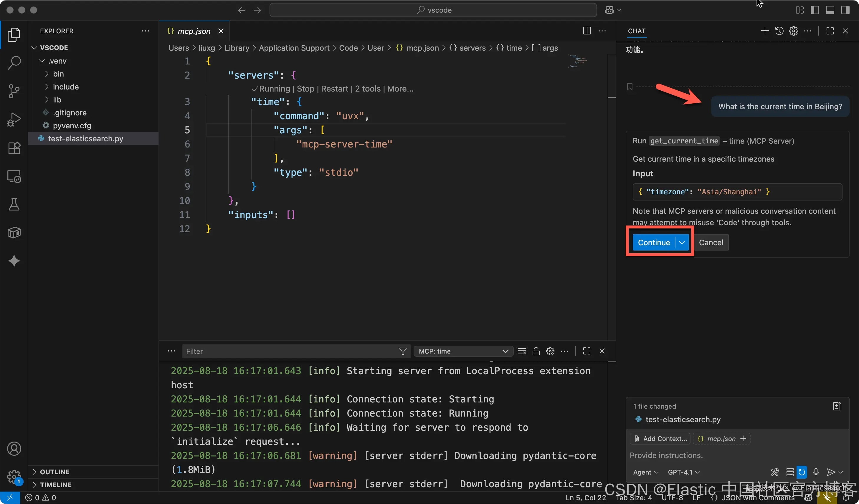859x504 pixels.
Task: Open the Accounts menu icon
Action: pyautogui.click(x=14, y=449)
